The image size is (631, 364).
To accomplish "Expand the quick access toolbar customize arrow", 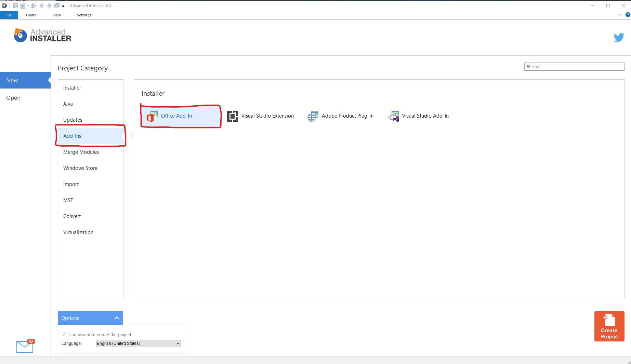I will pyautogui.click(x=63, y=6).
